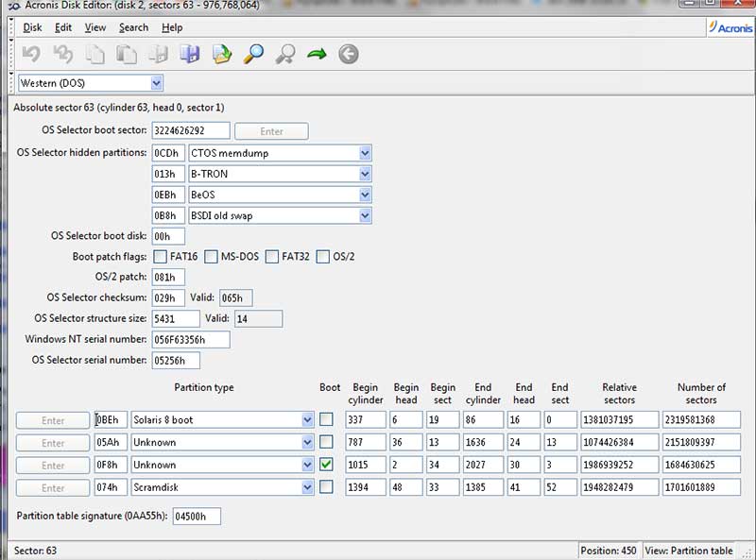The width and height of the screenshot is (756, 560).
Task: Click Enter button for Scramdisk row
Action: 53,488
